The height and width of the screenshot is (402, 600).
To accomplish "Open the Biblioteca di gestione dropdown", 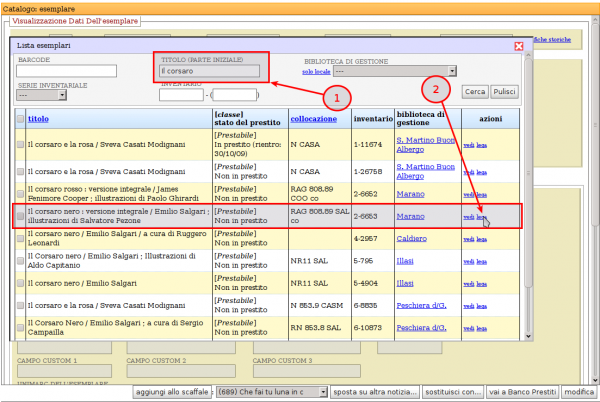I will pos(395,72).
